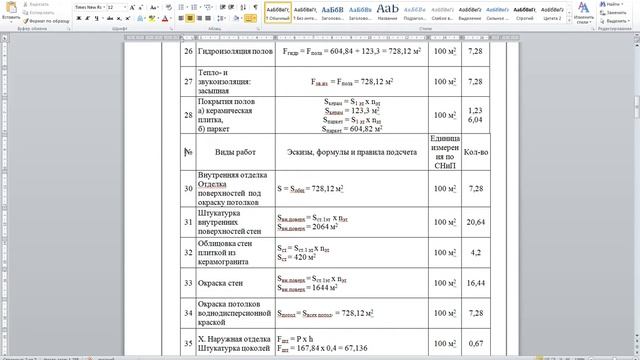
Task: Toggle Underline (Ч) formatting
Action: click(96, 18)
